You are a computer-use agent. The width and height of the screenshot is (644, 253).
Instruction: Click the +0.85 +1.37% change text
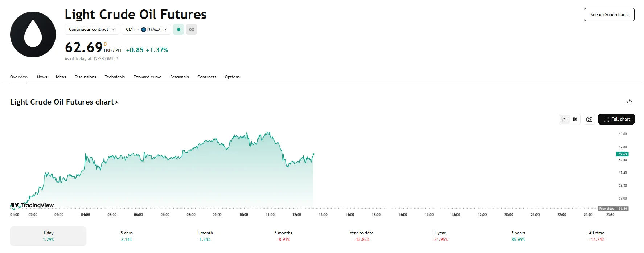tap(147, 50)
